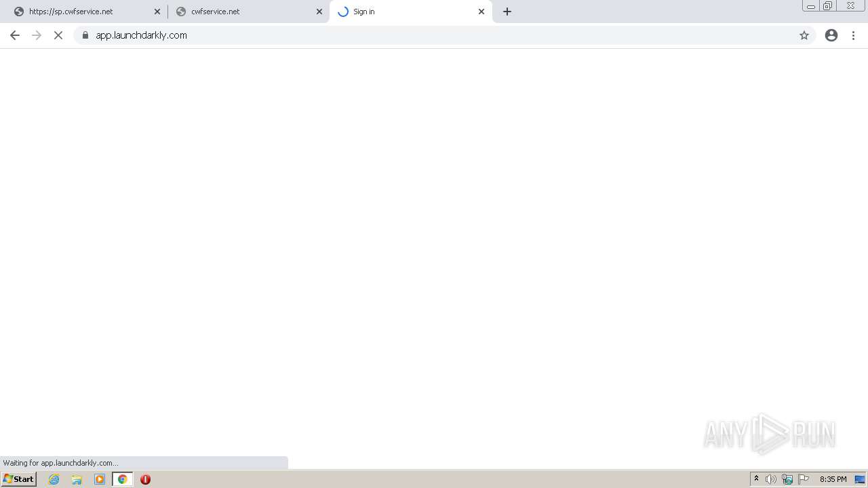The height and width of the screenshot is (488, 868).
Task: Open the Action Center flag icon
Action: pyautogui.click(x=804, y=479)
